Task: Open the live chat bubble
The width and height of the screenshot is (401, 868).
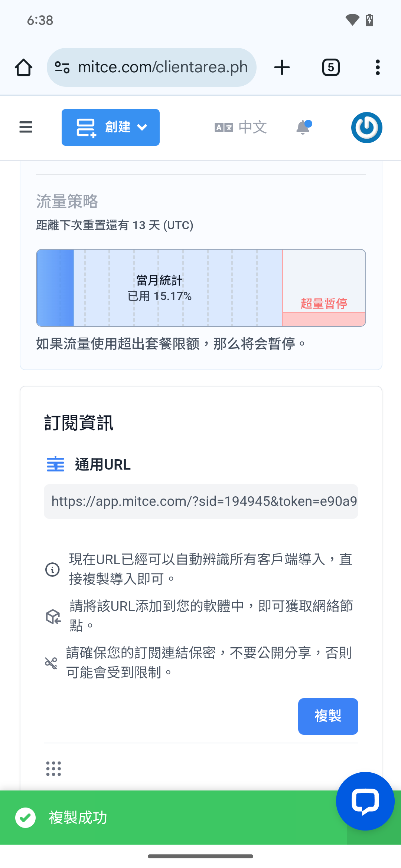Action: [365, 801]
